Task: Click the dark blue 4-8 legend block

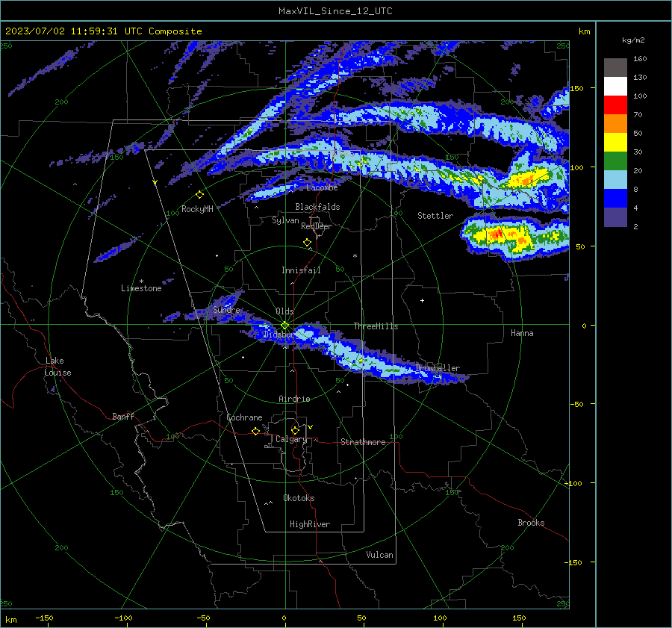Action: point(615,198)
